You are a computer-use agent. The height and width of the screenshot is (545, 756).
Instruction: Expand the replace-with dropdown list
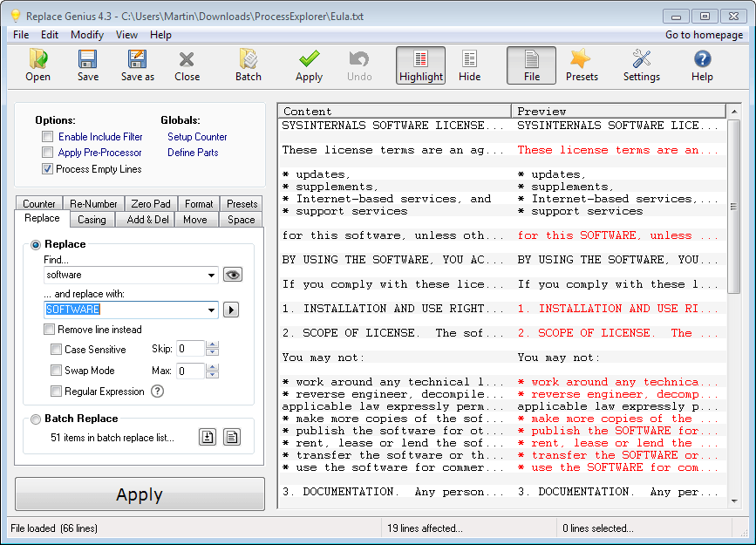(x=211, y=310)
